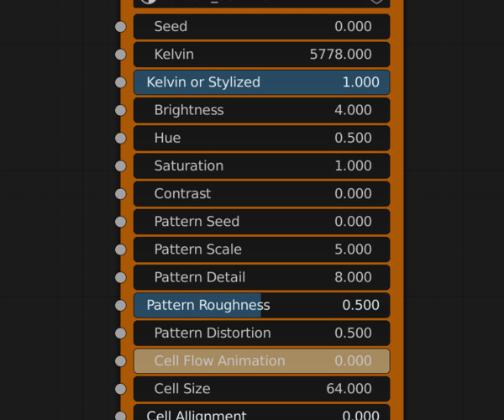The height and width of the screenshot is (420, 504).
Task: Click the Cell Size input socket
Action: pos(120,389)
